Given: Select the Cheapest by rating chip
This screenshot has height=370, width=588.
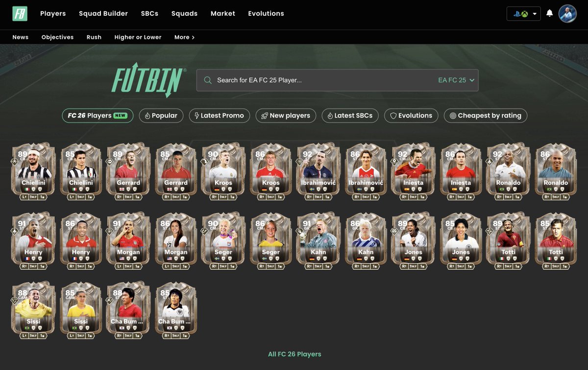Looking at the screenshot, I should (486, 116).
